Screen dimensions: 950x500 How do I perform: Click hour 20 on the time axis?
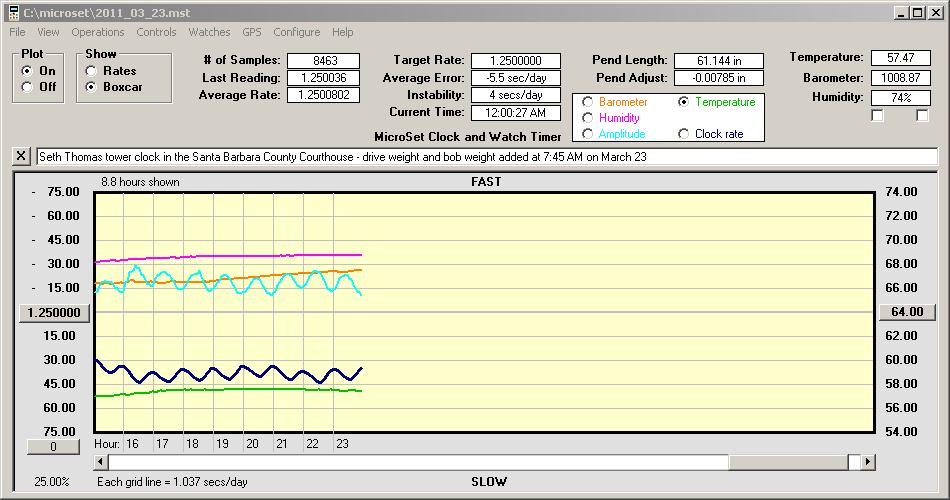point(252,444)
